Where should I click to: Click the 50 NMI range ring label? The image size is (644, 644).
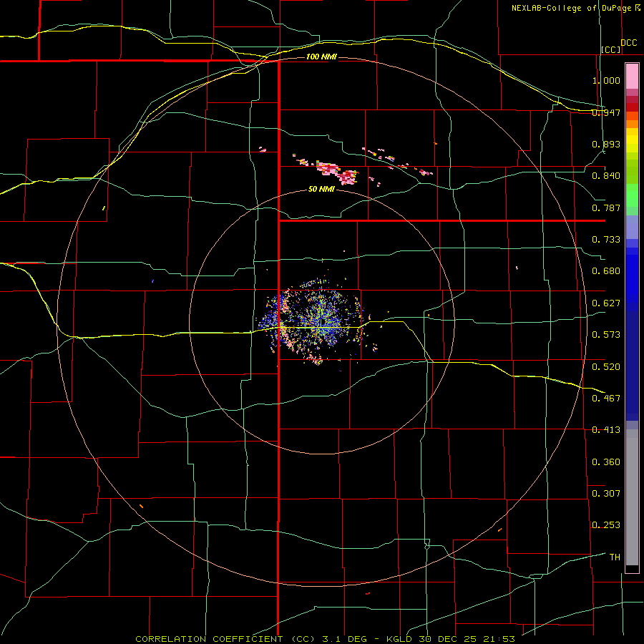(321, 190)
